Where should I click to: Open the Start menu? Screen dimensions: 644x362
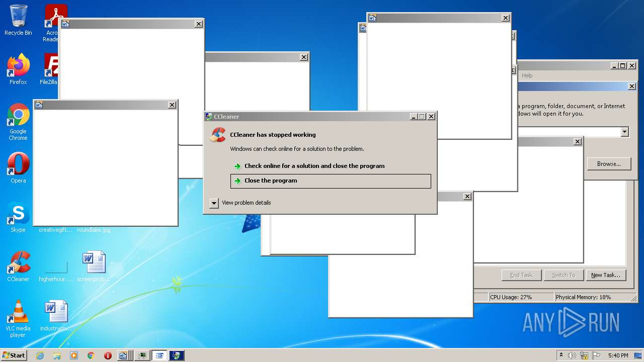click(14, 355)
